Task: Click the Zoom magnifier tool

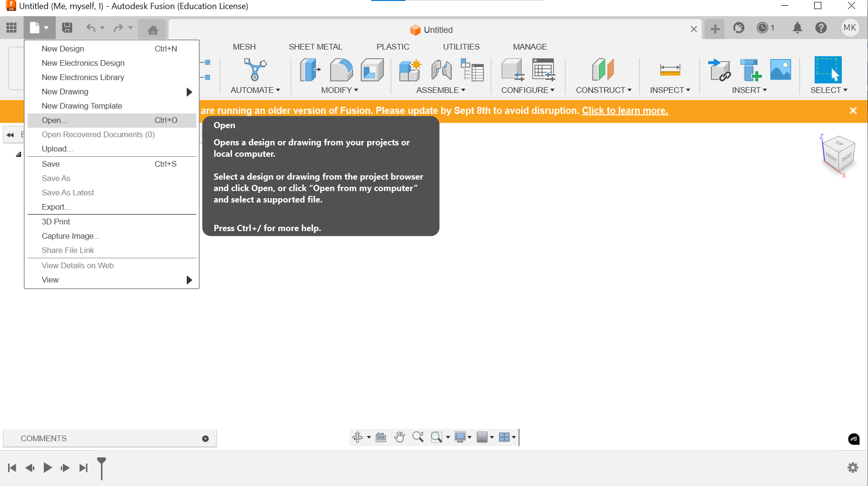Action: click(418, 437)
